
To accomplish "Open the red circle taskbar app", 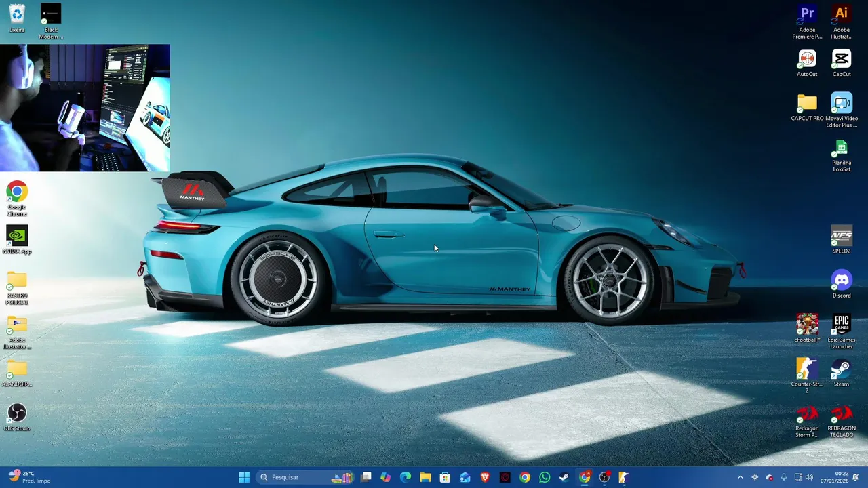I will click(x=505, y=477).
